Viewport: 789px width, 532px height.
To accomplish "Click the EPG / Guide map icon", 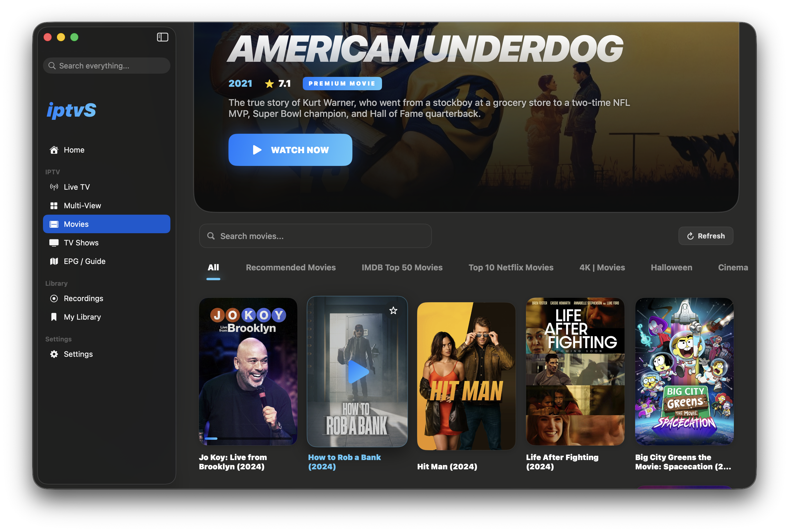I will pyautogui.click(x=54, y=261).
